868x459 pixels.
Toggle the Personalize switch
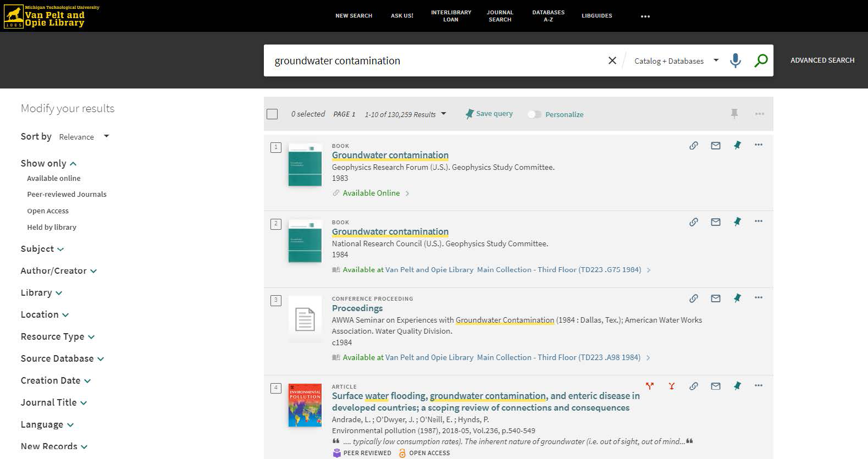(x=534, y=114)
